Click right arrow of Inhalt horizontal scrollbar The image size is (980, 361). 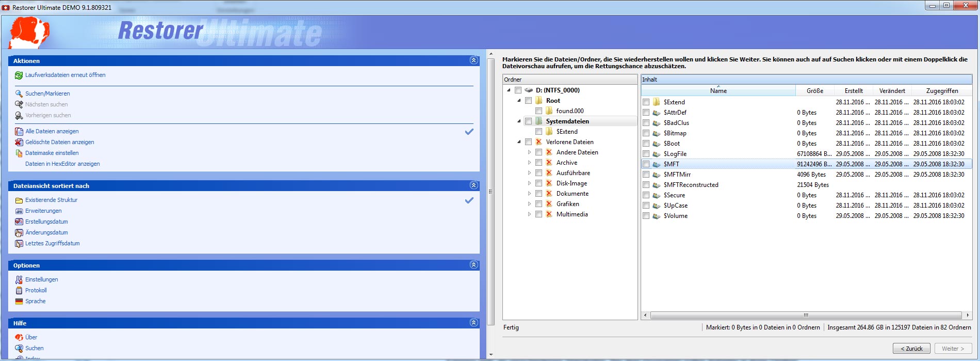coord(968,315)
